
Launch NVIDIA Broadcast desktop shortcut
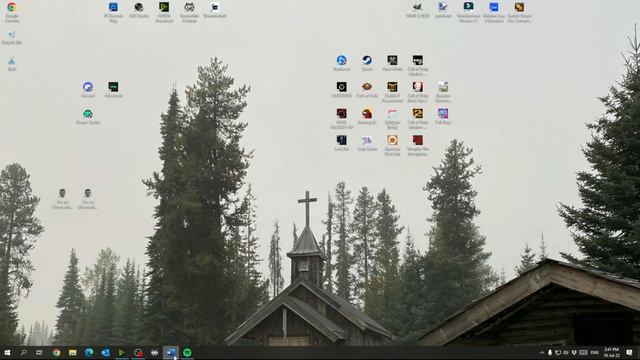coord(164,11)
